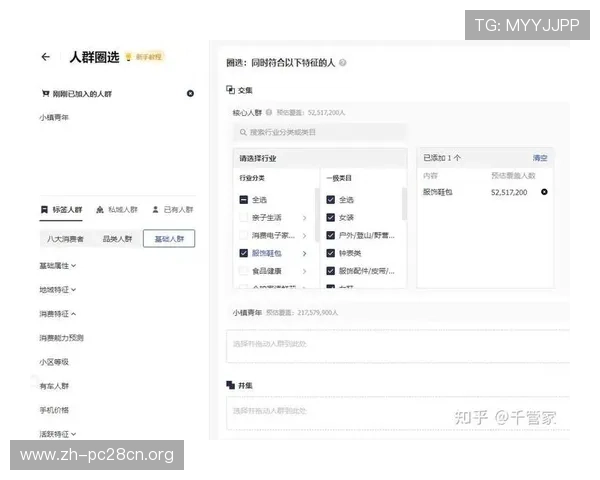The width and height of the screenshot is (600, 480).
Task: Click the 小镇青年 entry in the left panel
Action: (54, 118)
